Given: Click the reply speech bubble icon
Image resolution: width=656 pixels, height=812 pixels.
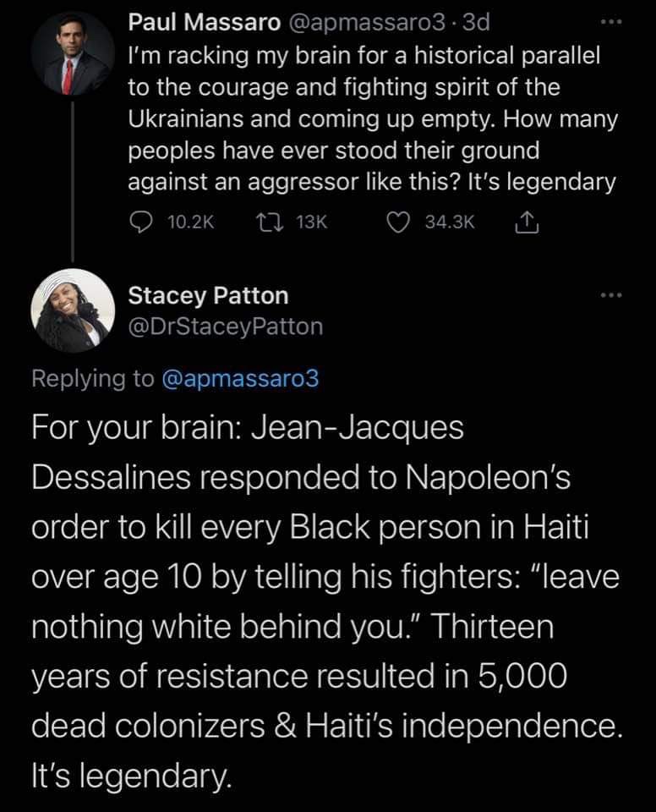Looking at the screenshot, I should 140,222.
